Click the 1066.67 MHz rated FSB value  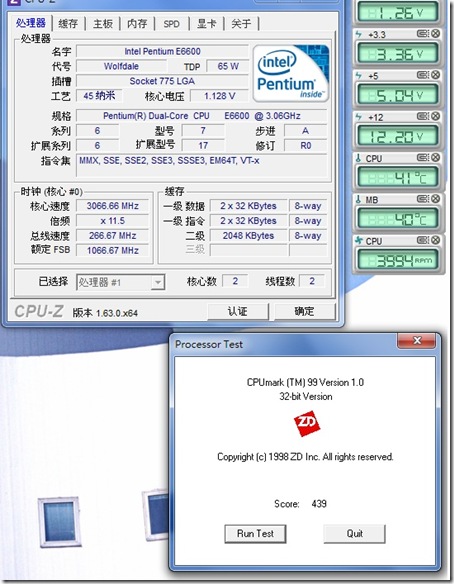[112, 250]
